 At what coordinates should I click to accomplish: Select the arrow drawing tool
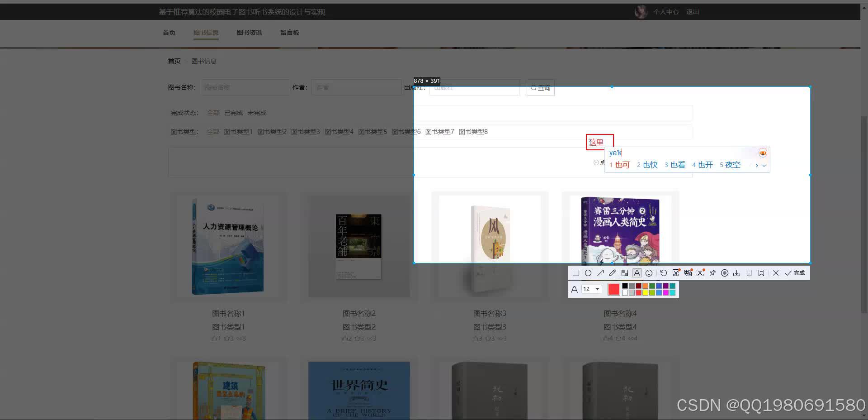[600, 273]
